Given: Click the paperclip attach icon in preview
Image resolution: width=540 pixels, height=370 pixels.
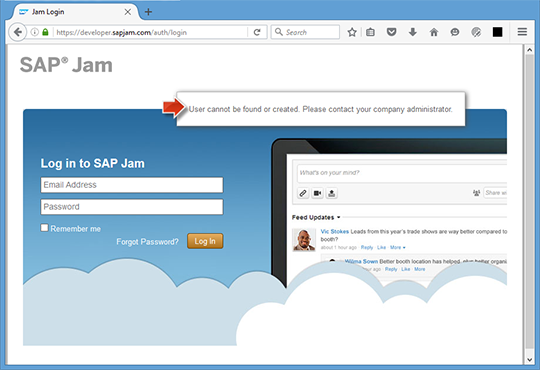Looking at the screenshot, I should pyautogui.click(x=303, y=193).
